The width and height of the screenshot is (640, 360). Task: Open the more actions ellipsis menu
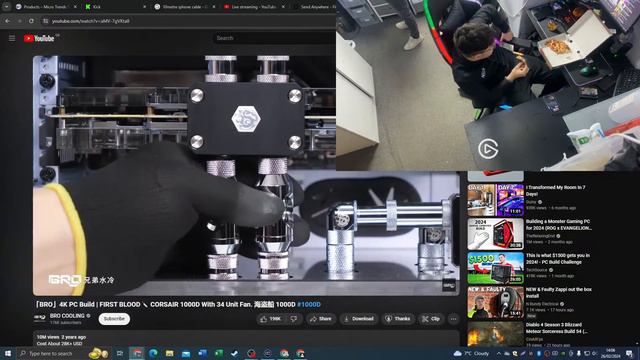click(x=453, y=319)
